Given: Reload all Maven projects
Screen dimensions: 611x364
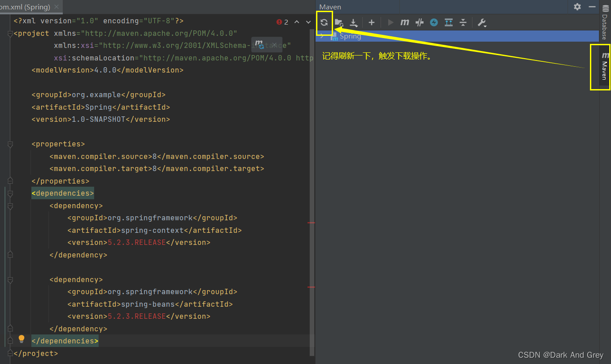Looking at the screenshot, I should (x=324, y=22).
